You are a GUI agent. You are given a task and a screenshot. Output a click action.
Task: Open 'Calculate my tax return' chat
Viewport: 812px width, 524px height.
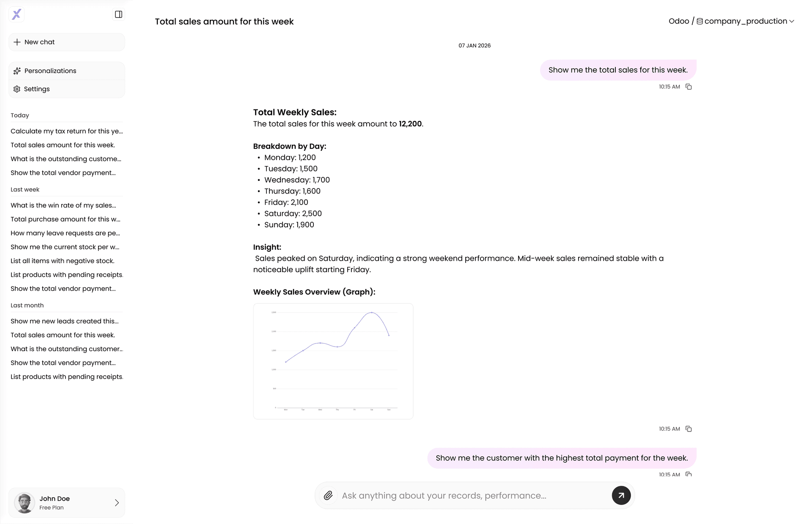point(66,131)
